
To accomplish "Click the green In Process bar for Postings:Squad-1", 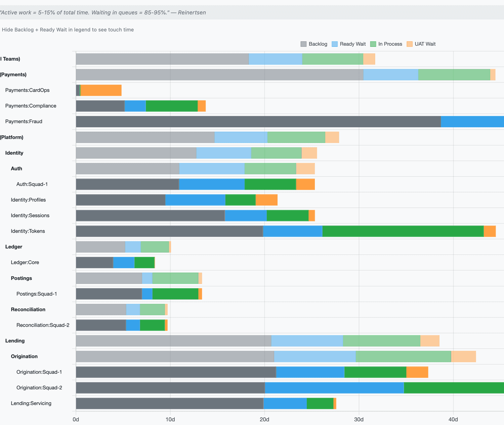I will click(x=175, y=294).
